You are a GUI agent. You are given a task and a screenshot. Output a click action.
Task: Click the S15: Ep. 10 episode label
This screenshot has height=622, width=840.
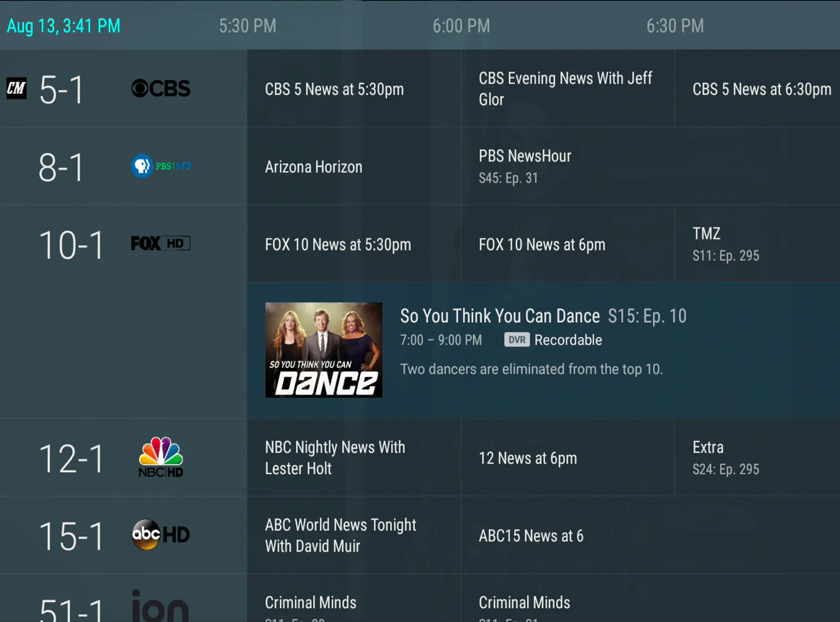point(647,316)
